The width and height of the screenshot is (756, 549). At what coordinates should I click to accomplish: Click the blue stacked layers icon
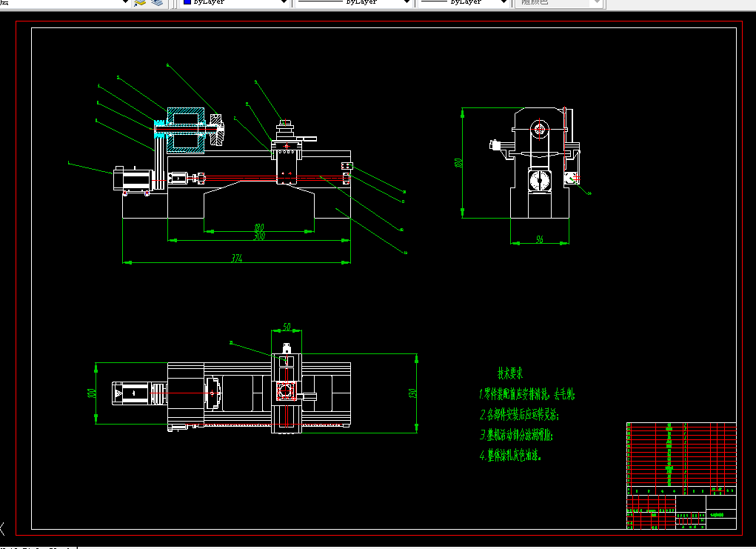coord(157,3)
